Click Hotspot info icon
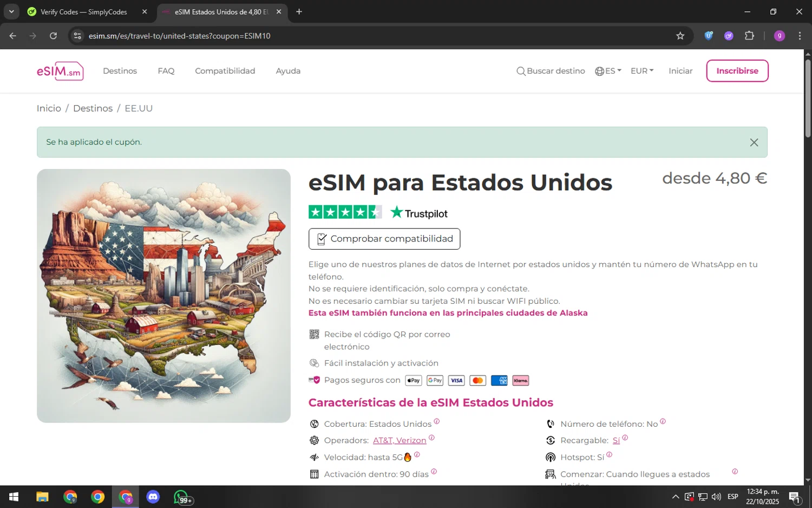Image resolution: width=812 pixels, height=508 pixels. pos(609,454)
